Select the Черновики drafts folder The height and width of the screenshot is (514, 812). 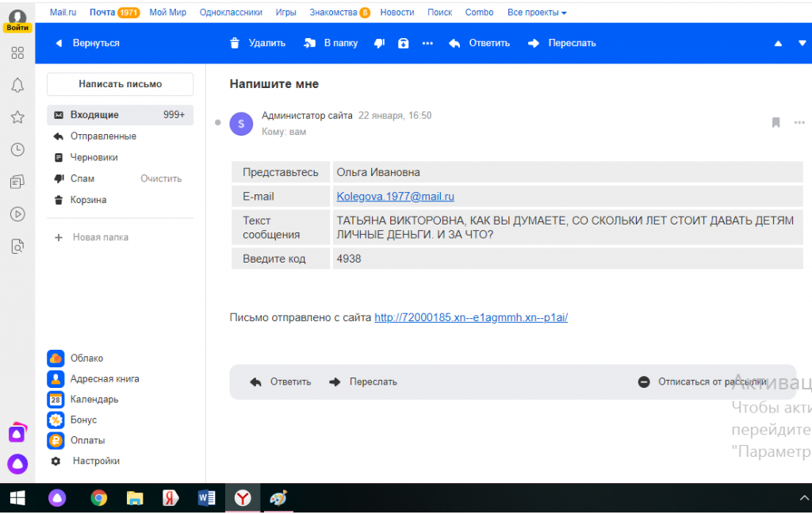[x=94, y=158]
